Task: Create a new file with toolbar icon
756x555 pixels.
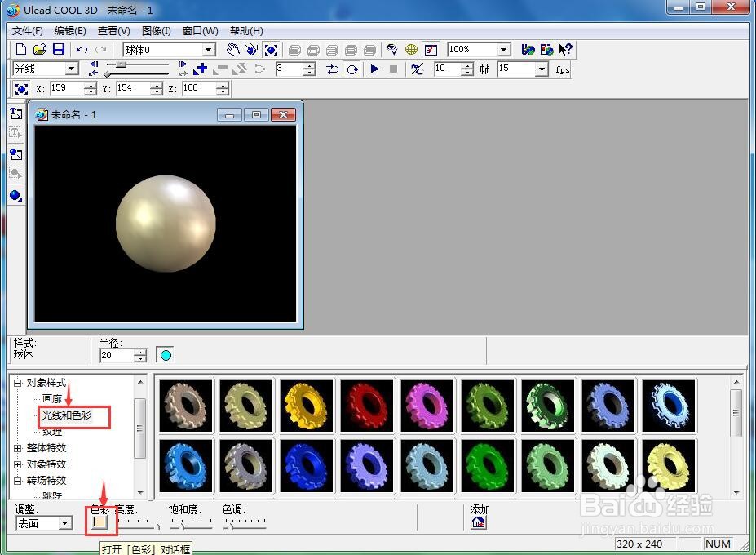Action: 20,49
